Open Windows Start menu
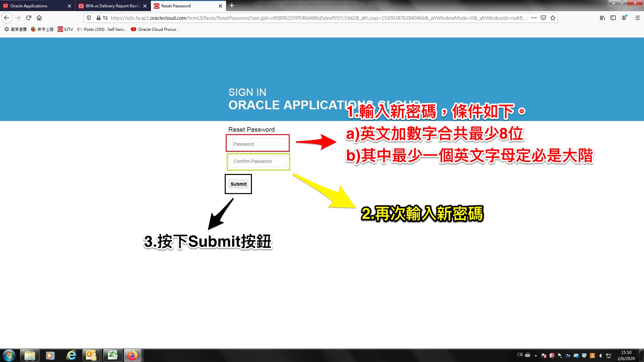This screenshot has height=362, width=644. 9,355
